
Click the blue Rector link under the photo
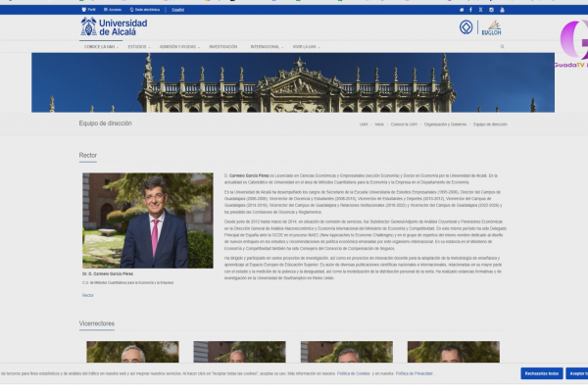point(88,295)
